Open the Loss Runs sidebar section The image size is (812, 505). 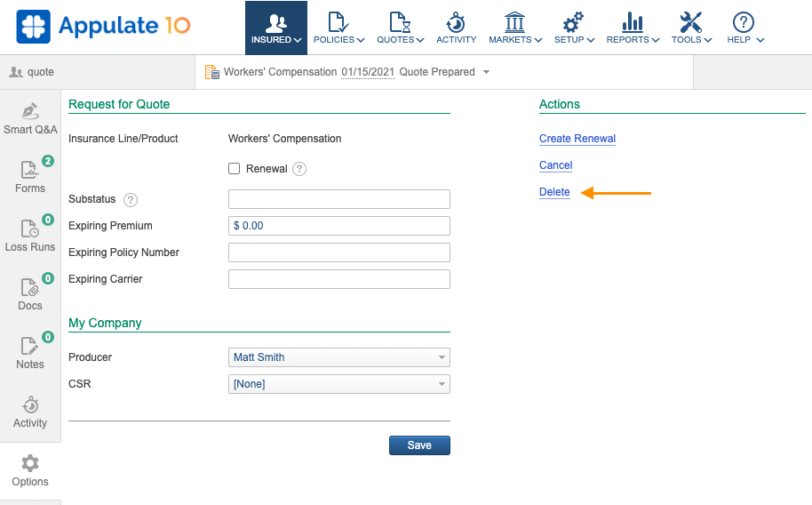click(x=30, y=236)
